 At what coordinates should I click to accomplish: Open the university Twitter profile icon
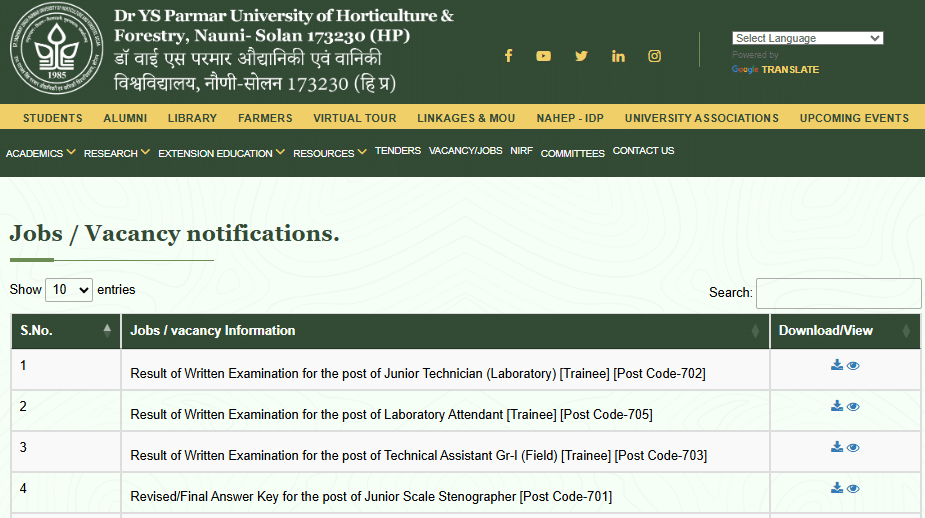coord(581,56)
